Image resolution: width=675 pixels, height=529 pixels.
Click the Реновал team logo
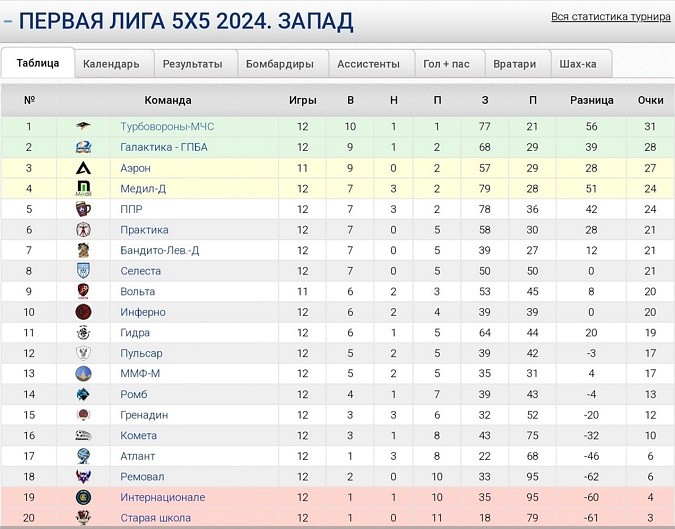pyautogui.click(x=84, y=477)
